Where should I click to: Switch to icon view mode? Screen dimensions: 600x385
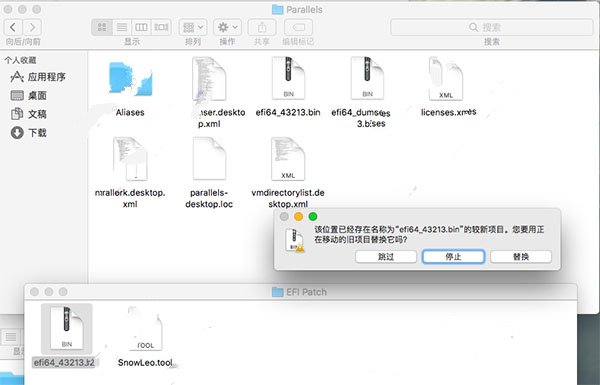[x=102, y=27]
